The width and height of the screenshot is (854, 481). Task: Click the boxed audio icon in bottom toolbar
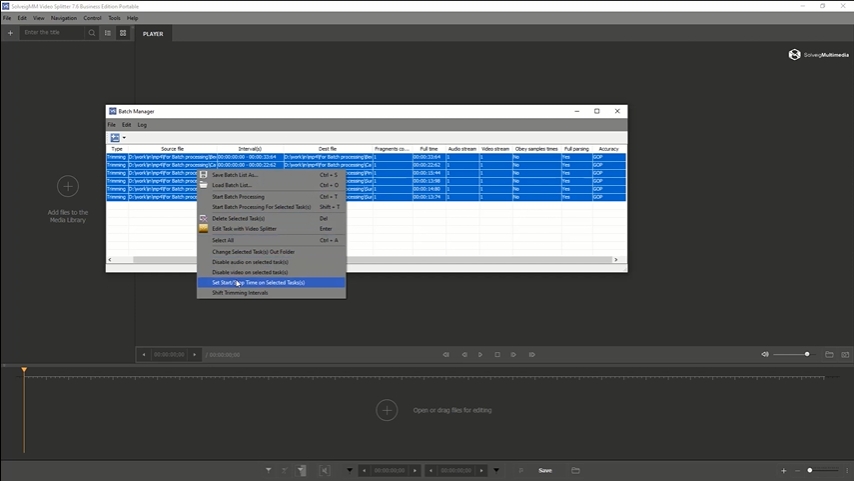[324, 471]
